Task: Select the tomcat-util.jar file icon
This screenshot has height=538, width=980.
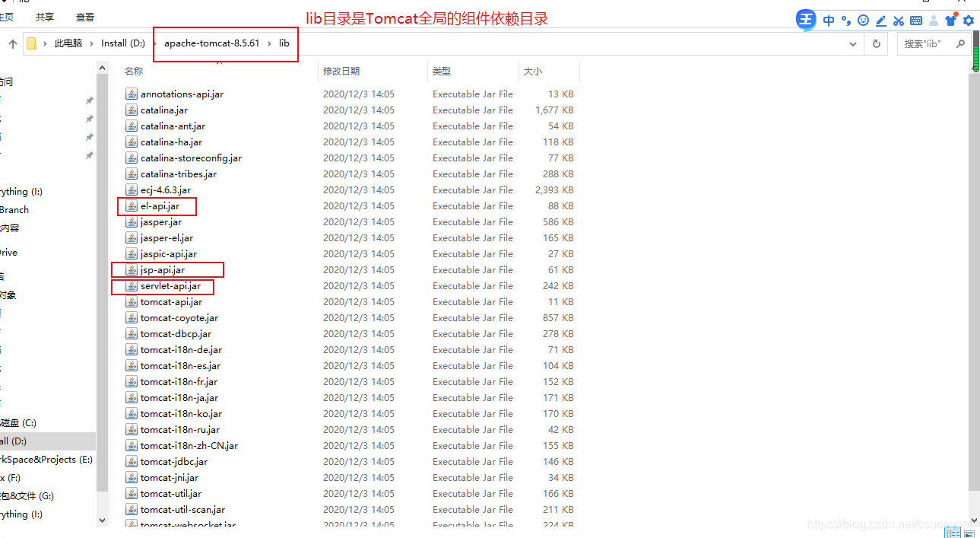Action: (x=132, y=494)
